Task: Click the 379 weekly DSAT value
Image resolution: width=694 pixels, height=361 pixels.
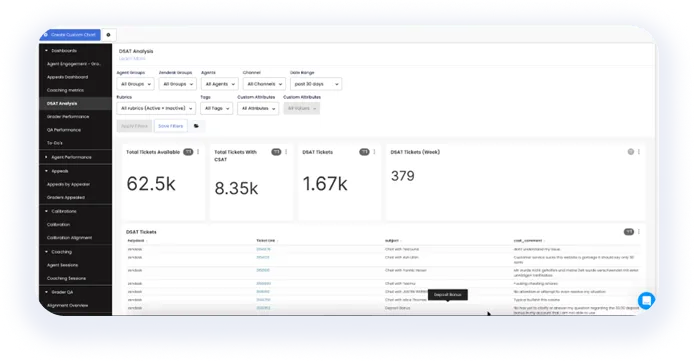Action: pos(403,176)
